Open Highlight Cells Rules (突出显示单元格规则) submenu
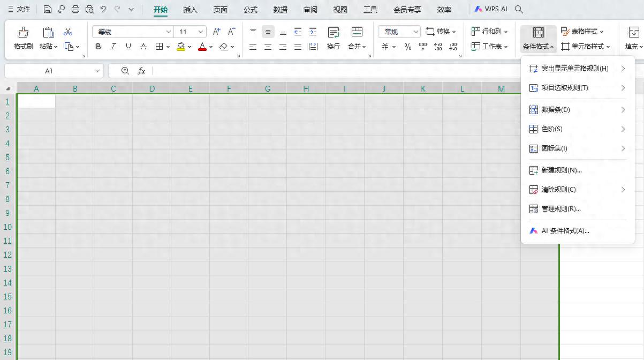The height and width of the screenshot is (360, 644). (578, 69)
